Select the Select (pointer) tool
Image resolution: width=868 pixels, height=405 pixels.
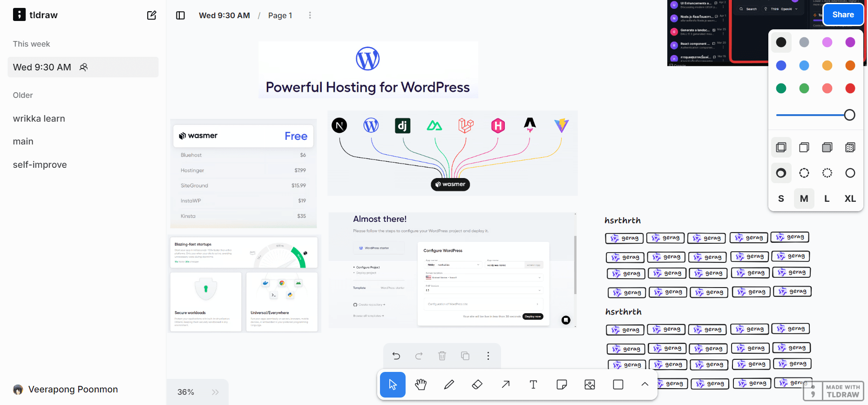[x=393, y=384]
